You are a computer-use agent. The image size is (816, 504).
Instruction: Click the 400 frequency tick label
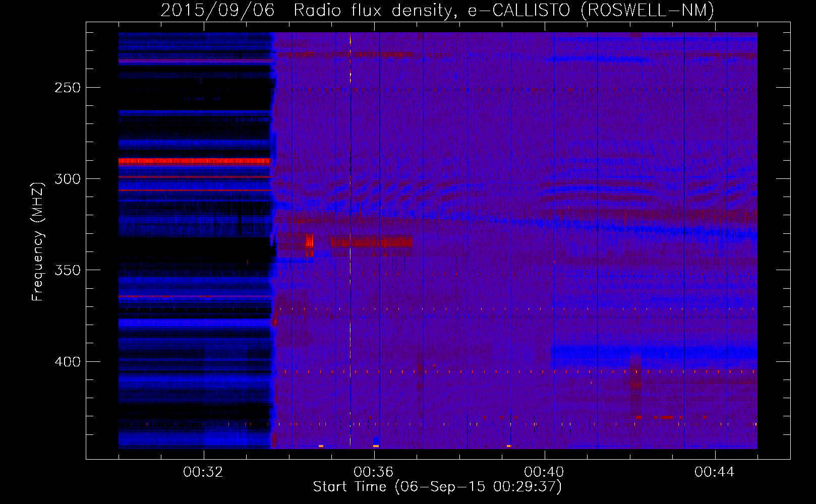(x=68, y=362)
